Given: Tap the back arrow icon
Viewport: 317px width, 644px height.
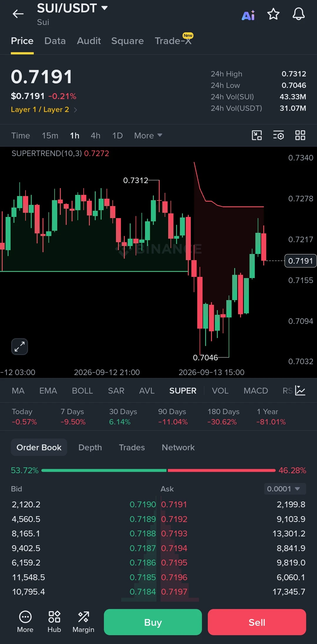Looking at the screenshot, I should click(18, 14).
